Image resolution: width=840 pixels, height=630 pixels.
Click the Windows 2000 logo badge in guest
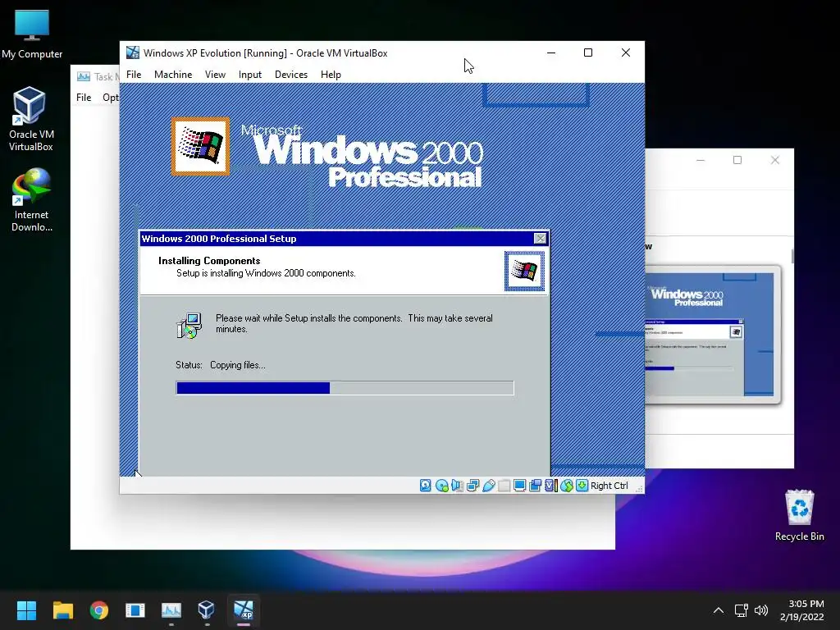(200, 146)
